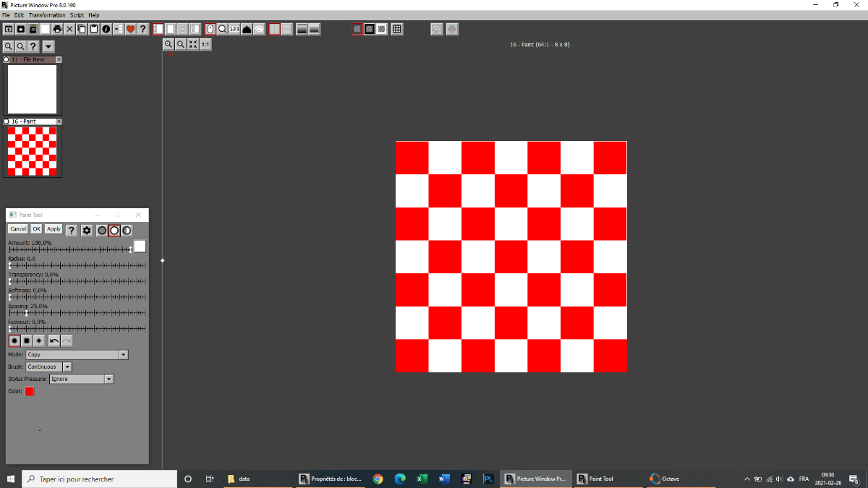Screen dimensions: 868x488
Task: Click the color palette icon in the toolbar
Action: (259, 29)
